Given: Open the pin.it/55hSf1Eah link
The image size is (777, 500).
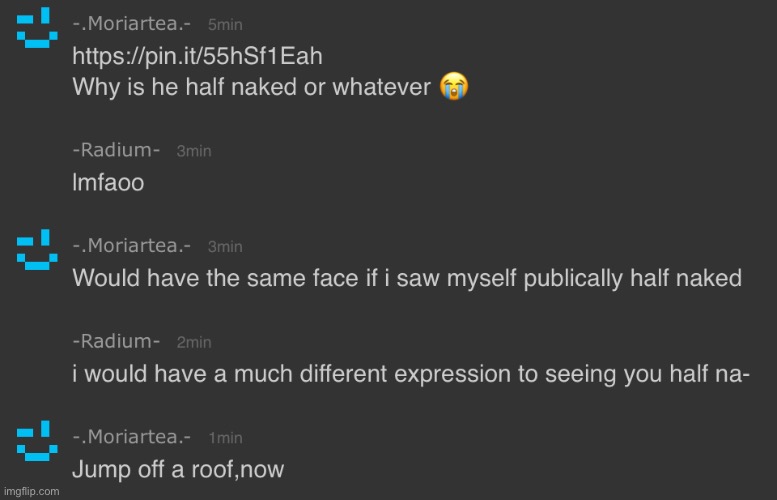Looking at the screenshot, I should 197,56.
